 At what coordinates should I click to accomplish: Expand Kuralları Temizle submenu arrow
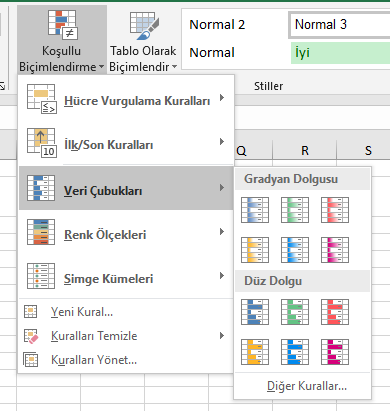pyautogui.click(x=222, y=336)
